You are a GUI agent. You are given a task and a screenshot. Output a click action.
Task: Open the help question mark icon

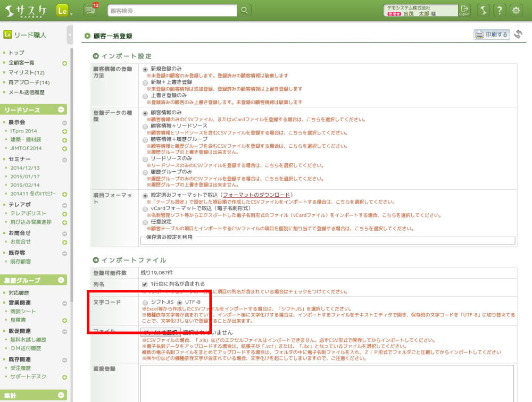499,10
